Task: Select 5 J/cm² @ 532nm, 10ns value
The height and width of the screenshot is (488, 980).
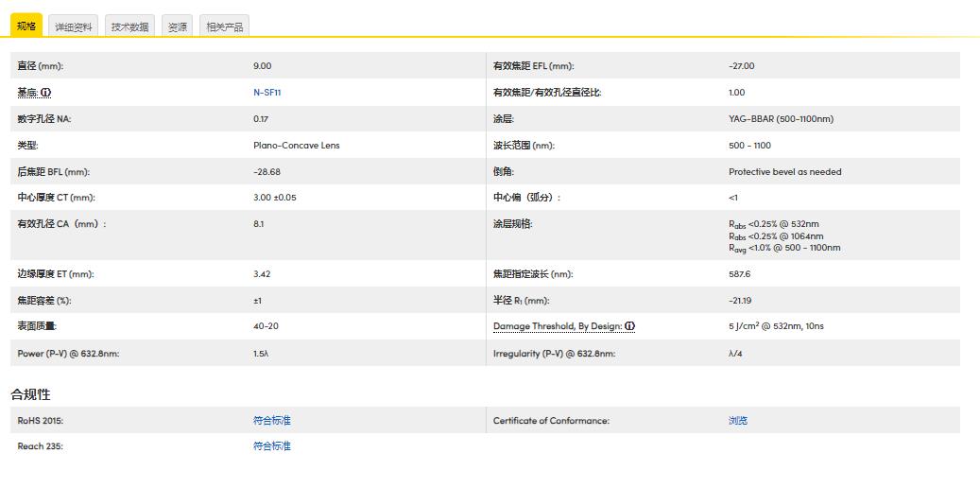Action: click(x=776, y=326)
